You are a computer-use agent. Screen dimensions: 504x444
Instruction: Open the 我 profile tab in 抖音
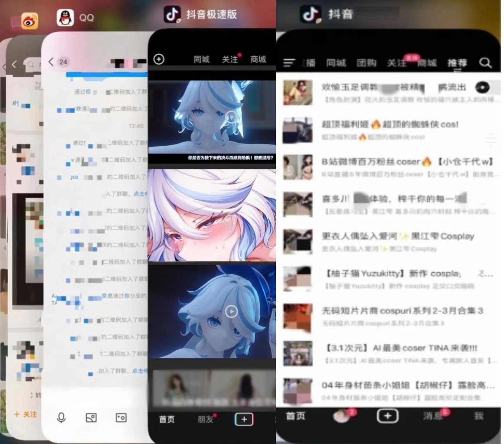[x=478, y=416]
